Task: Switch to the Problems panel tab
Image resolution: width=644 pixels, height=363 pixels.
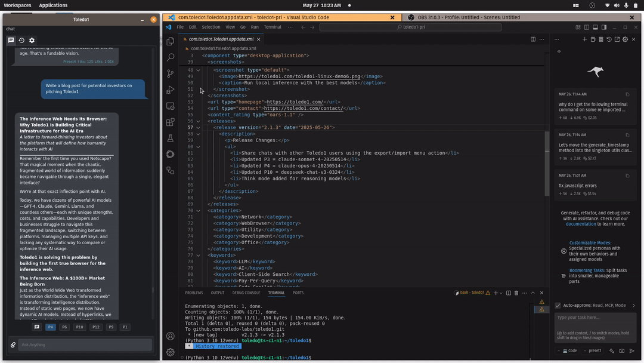Action: pyautogui.click(x=194, y=293)
